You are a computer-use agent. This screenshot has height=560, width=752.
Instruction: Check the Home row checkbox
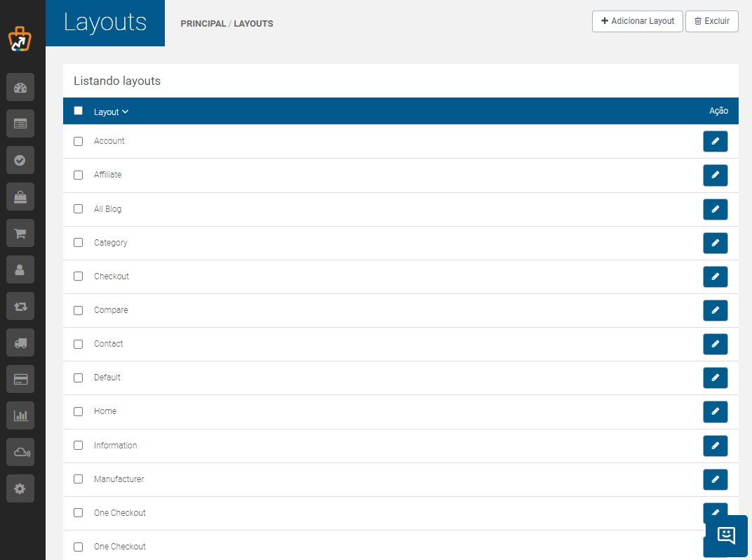(x=78, y=412)
